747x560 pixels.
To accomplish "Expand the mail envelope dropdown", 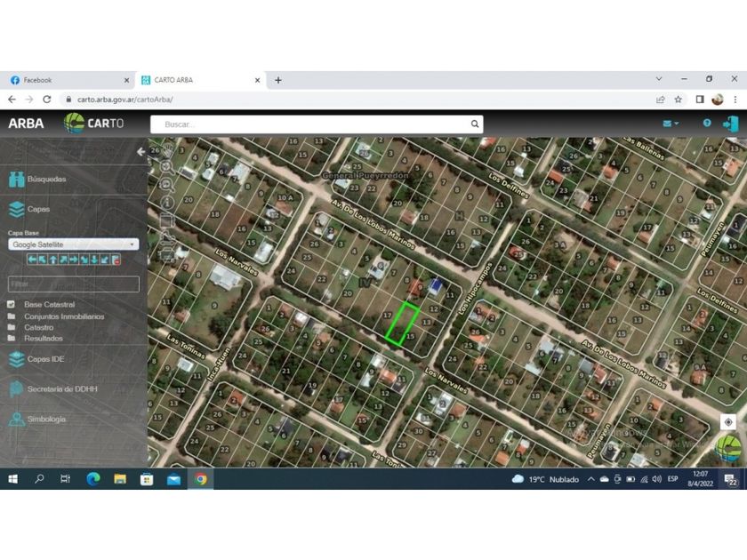I will [671, 124].
